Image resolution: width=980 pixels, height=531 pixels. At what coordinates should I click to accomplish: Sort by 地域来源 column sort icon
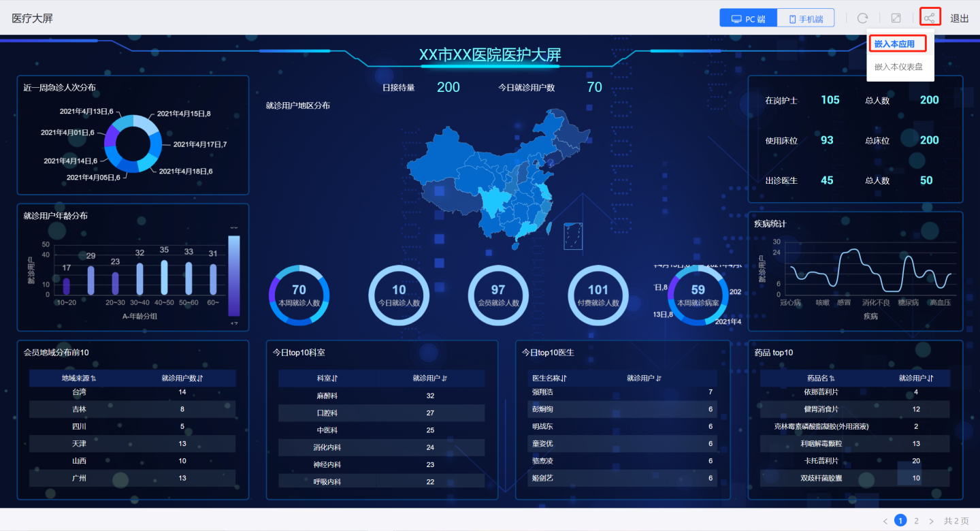93,379
